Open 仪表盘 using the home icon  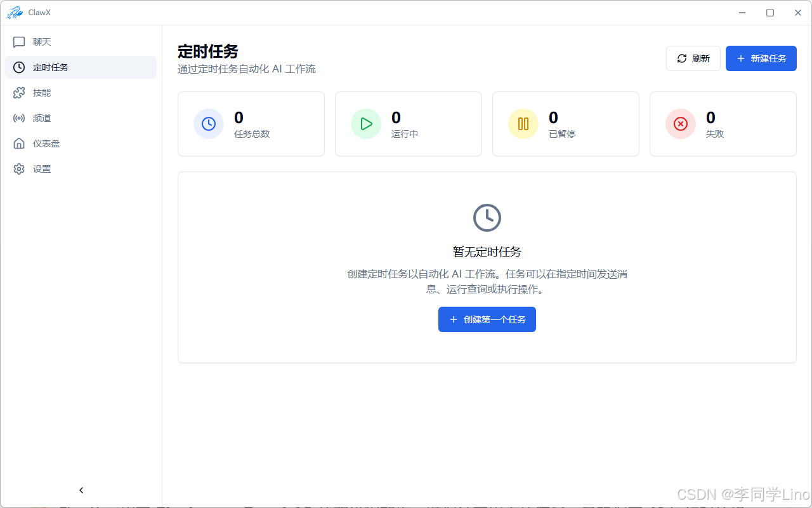pos(19,143)
